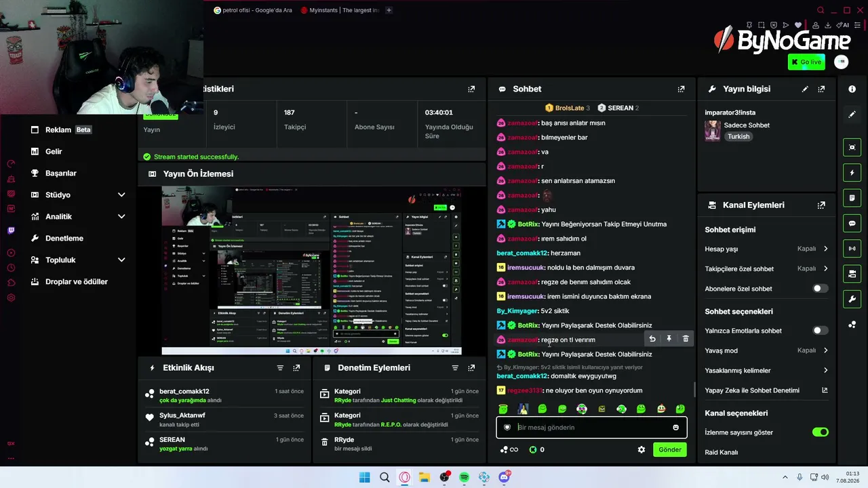The image size is (868, 488).
Task: Click the stream preview thumbnail
Action: pos(311,270)
